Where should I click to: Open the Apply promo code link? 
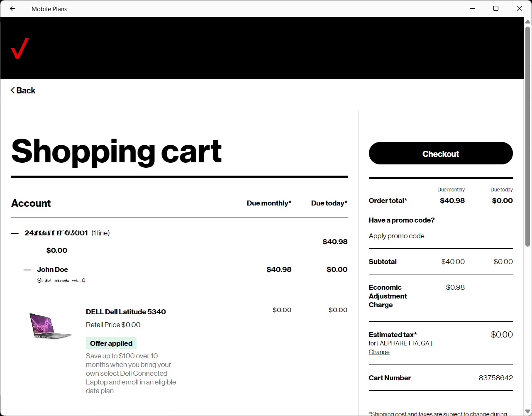click(x=396, y=236)
